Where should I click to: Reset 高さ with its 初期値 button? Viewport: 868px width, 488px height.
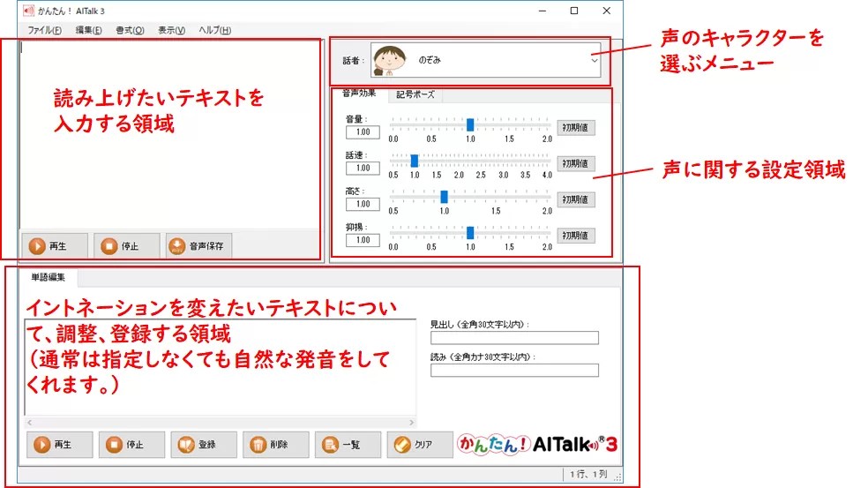(x=576, y=199)
